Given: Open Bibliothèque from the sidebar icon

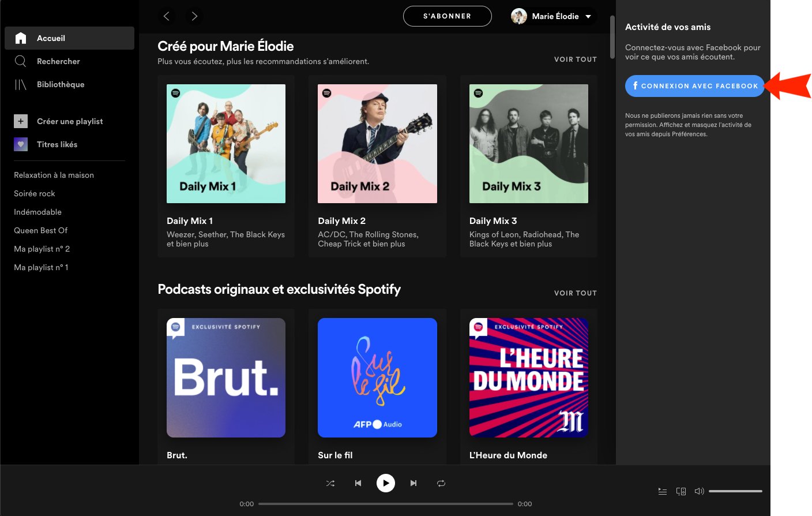Looking at the screenshot, I should pyautogui.click(x=21, y=84).
